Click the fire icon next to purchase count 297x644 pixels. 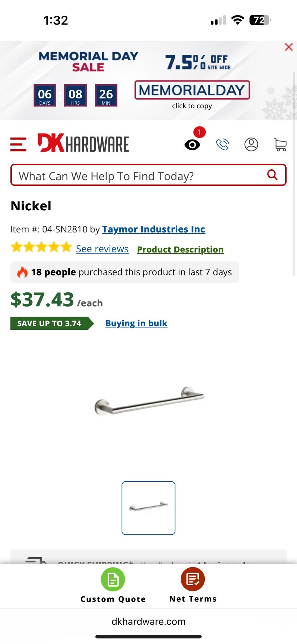(x=22, y=272)
